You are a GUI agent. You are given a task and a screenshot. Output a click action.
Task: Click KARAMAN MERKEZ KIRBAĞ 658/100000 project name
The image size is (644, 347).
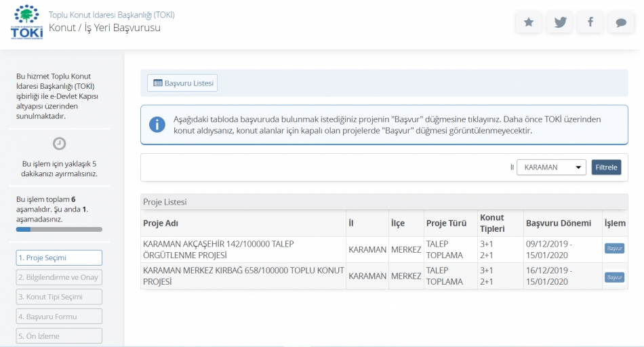click(x=243, y=276)
